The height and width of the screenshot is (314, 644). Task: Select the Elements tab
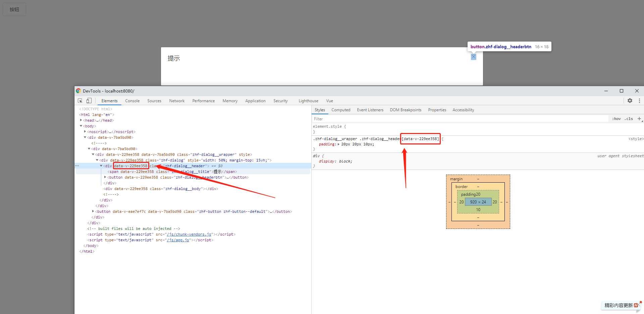point(109,101)
